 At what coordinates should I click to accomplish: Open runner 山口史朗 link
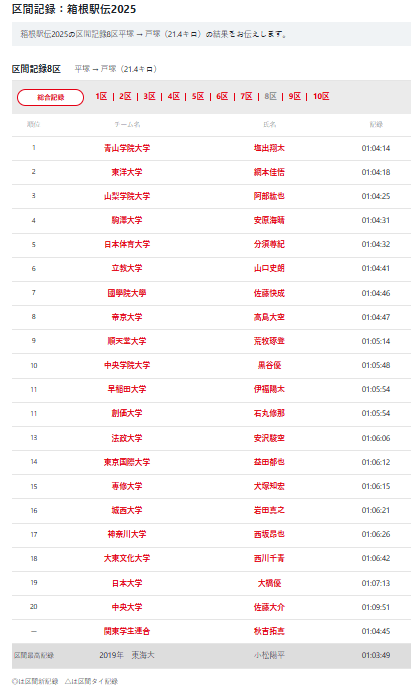[269, 268]
